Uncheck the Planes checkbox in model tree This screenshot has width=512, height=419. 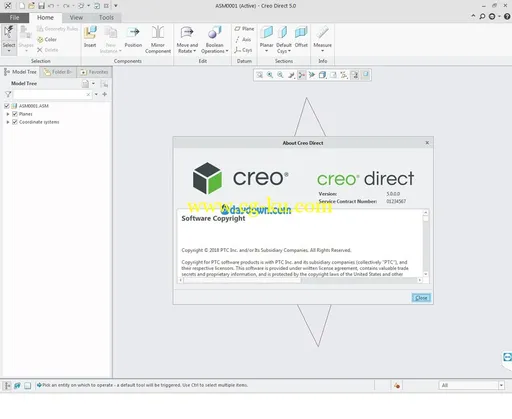coord(15,114)
